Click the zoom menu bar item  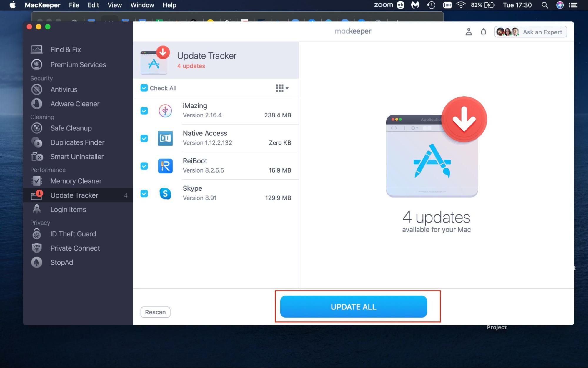(383, 5)
